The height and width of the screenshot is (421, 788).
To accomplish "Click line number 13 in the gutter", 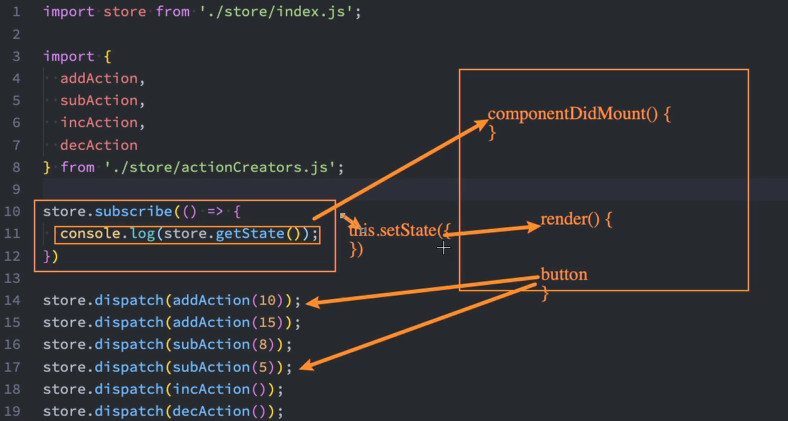I will pyautogui.click(x=13, y=278).
